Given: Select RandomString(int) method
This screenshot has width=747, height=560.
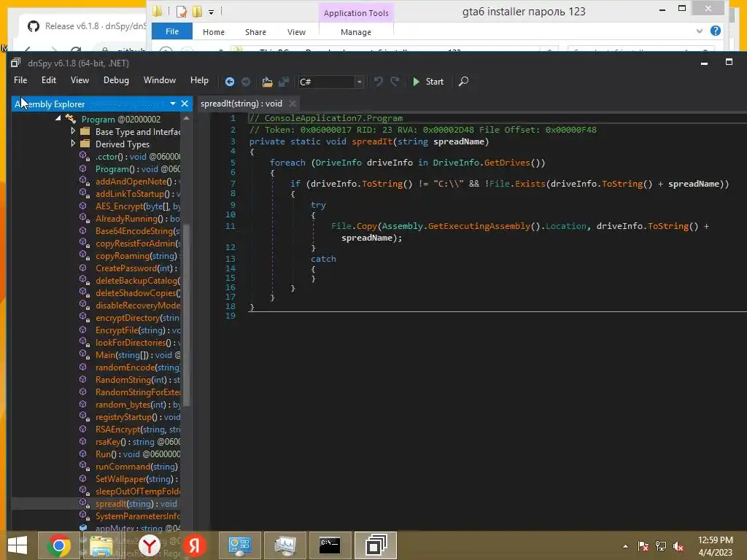Looking at the screenshot, I should (x=138, y=379).
